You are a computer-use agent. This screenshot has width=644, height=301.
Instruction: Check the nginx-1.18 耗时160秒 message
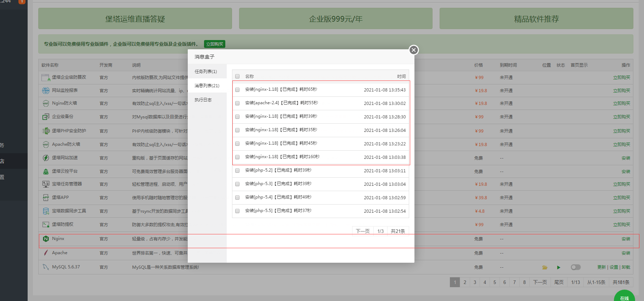click(237, 157)
